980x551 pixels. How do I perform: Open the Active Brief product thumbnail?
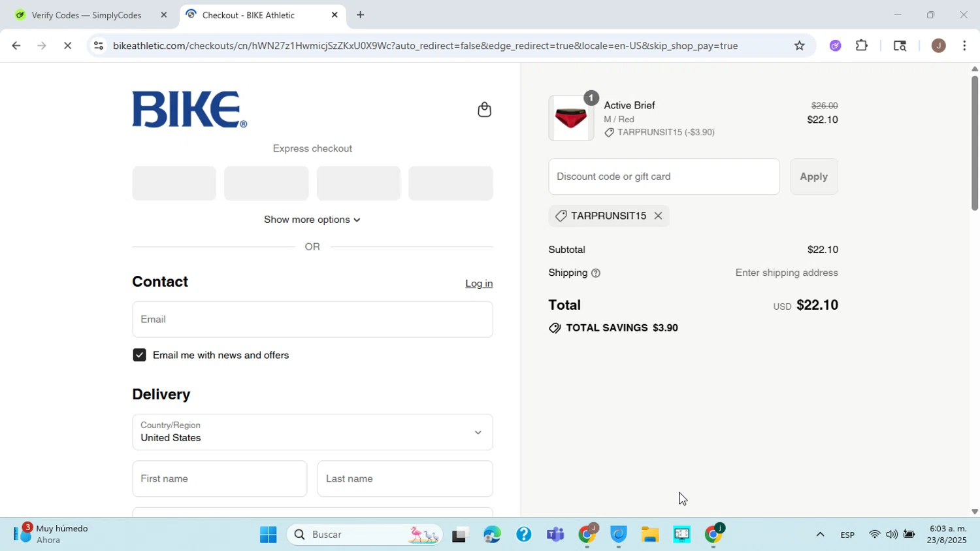571,118
